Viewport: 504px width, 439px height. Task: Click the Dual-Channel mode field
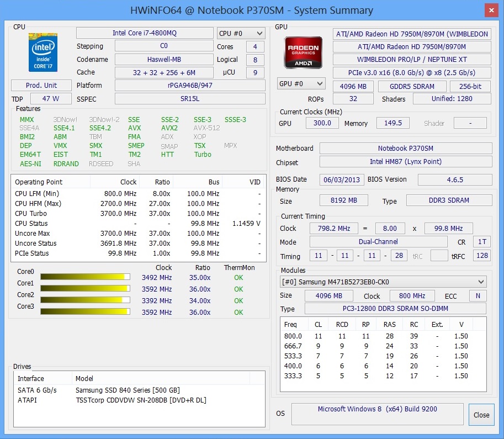(378, 241)
